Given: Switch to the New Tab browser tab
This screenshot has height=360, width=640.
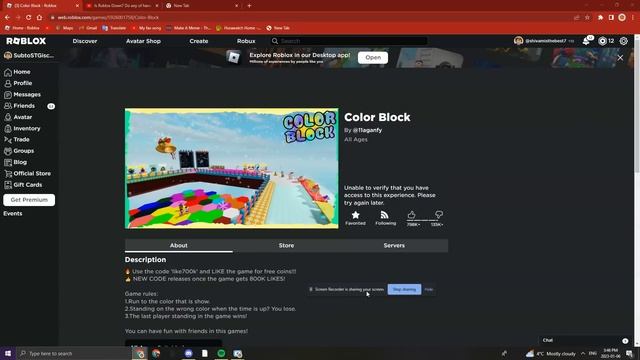Looking at the screenshot, I should coord(202,6).
